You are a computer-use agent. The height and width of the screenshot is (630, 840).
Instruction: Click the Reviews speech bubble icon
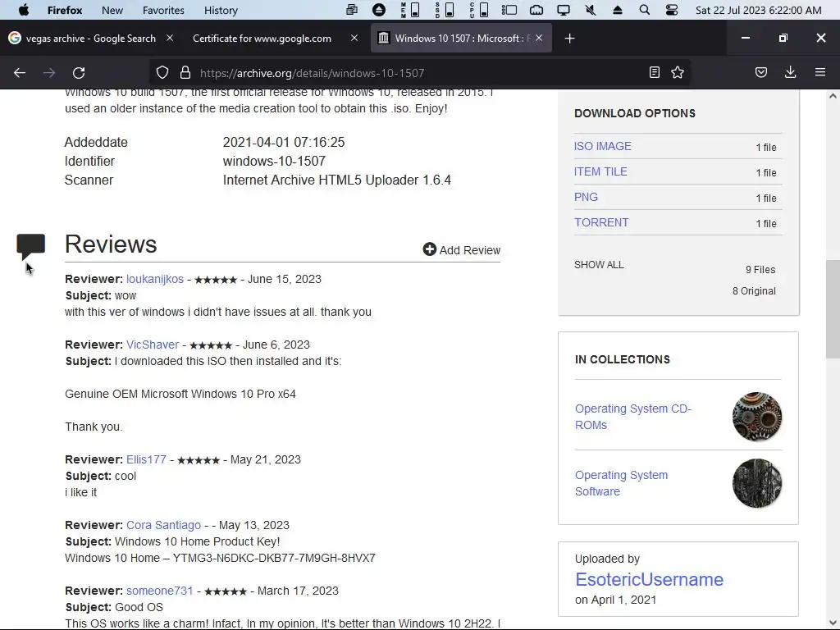(30, 246)
